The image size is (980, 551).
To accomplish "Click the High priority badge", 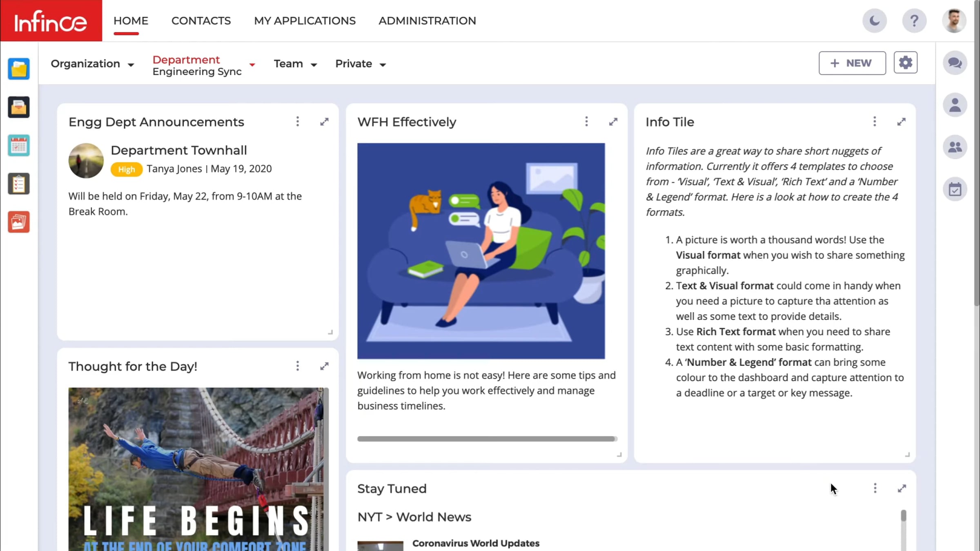I will (127, 169).
